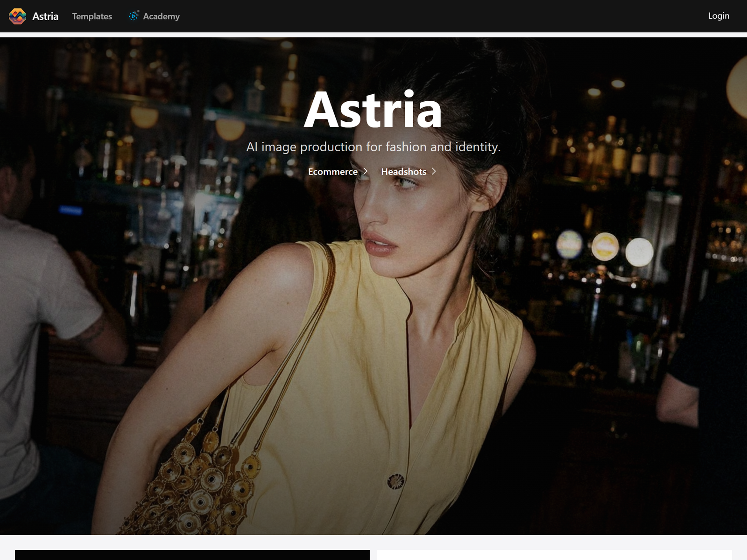Open the Ecommerce link

pos(333,172)
